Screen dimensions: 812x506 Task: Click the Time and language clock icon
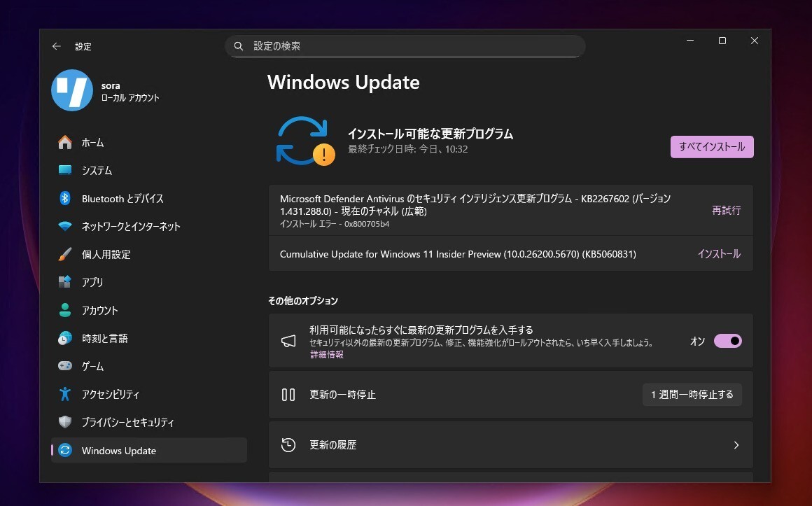click(x=64, y=338)
